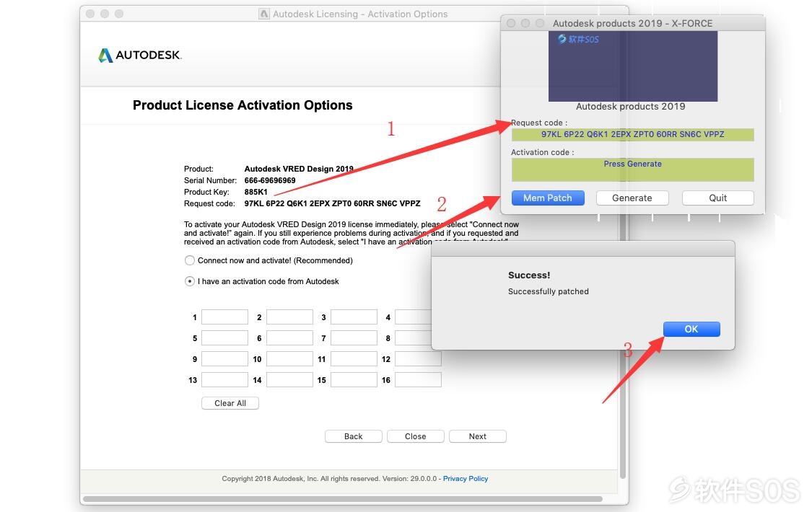Click the Activation code box showing Press Generate
Screen dimensions: 812x512
pos(633,169)
